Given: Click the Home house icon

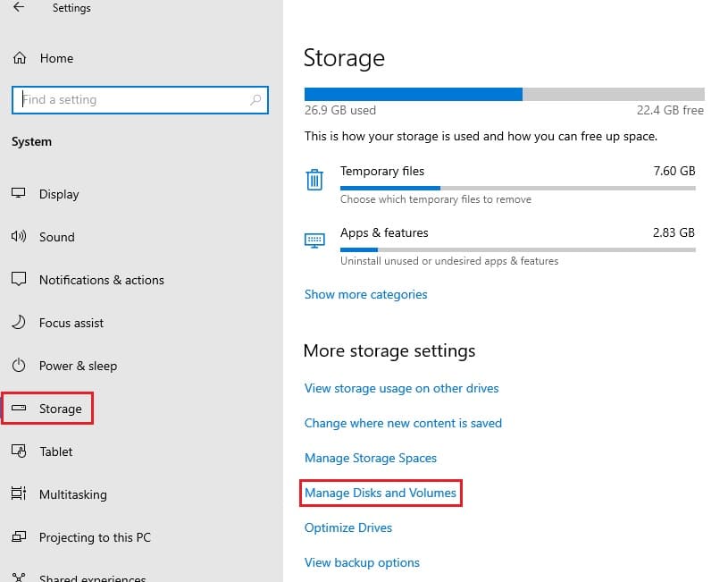Looking at the screenshot, I should pos(20,58).
